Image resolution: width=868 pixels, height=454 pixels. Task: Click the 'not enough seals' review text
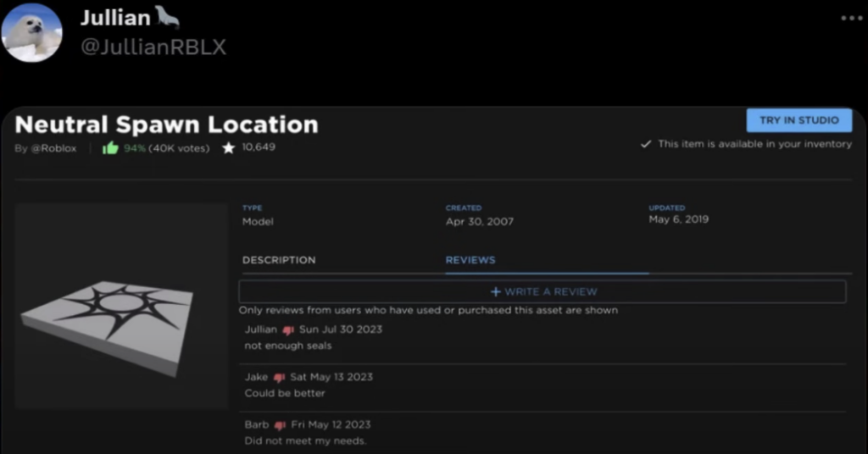click(x=288, y=346)
